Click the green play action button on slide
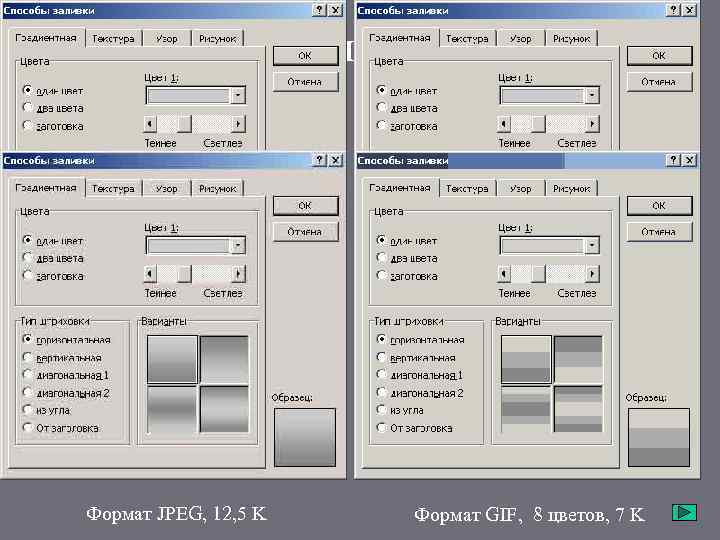The width and height of the screenshot is (720, 540). [x=684, y=512]
